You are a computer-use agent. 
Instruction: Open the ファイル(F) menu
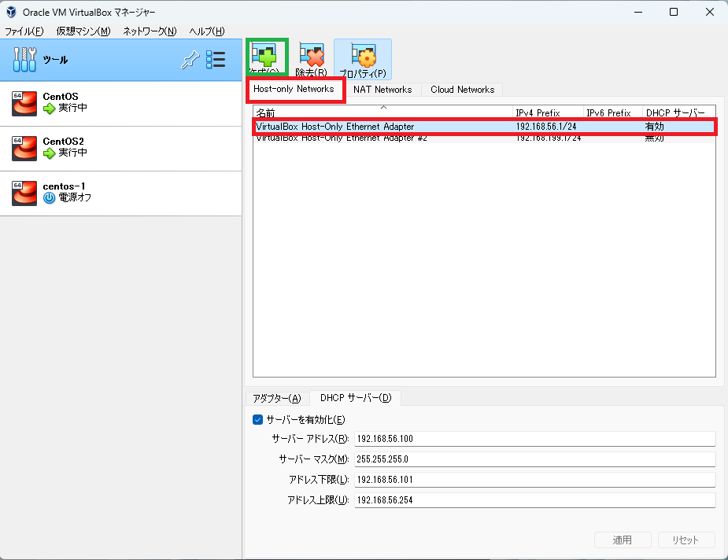(x=24, y=31)
